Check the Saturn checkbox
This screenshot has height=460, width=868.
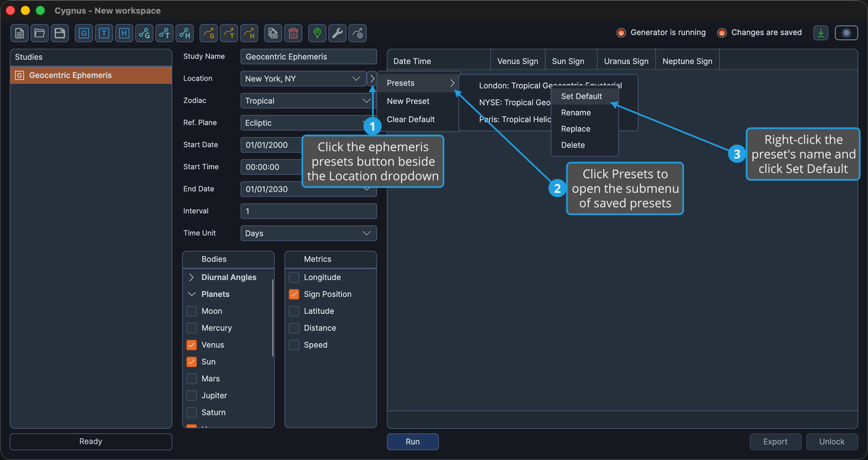tap(192, 413)
